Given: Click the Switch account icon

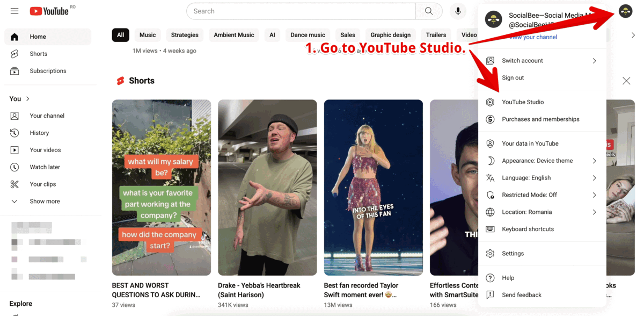Looking at the screenshot, I should click(x=490, y=61).
